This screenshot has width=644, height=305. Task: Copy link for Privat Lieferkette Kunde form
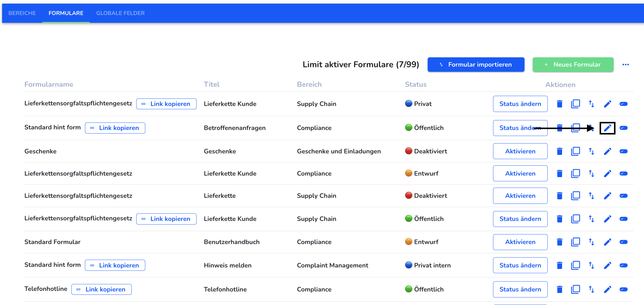pos(166,104)
